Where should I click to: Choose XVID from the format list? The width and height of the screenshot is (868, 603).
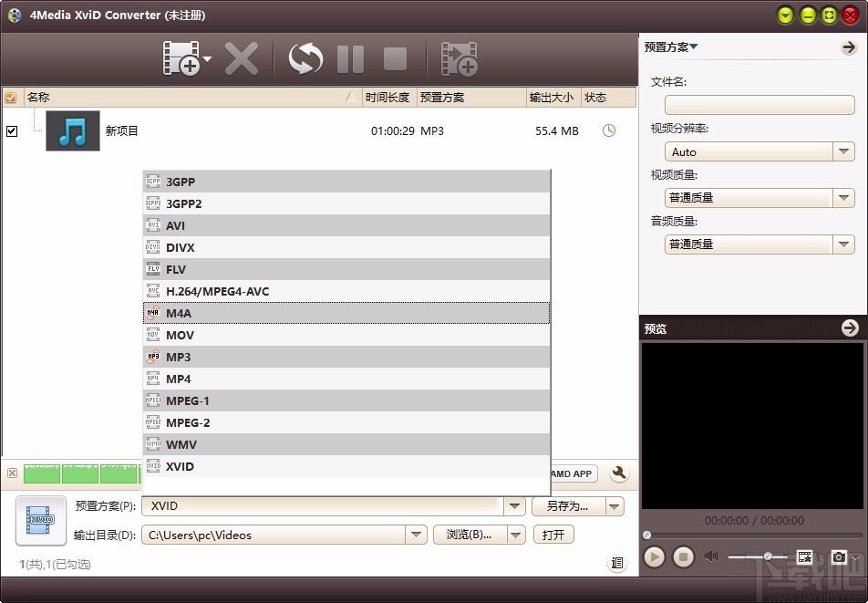click(x=346, y=466)
